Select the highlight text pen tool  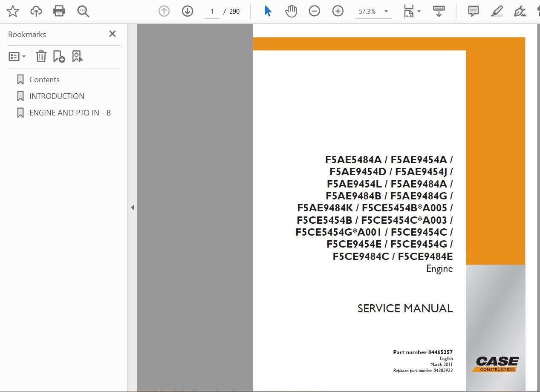point(497,12)
